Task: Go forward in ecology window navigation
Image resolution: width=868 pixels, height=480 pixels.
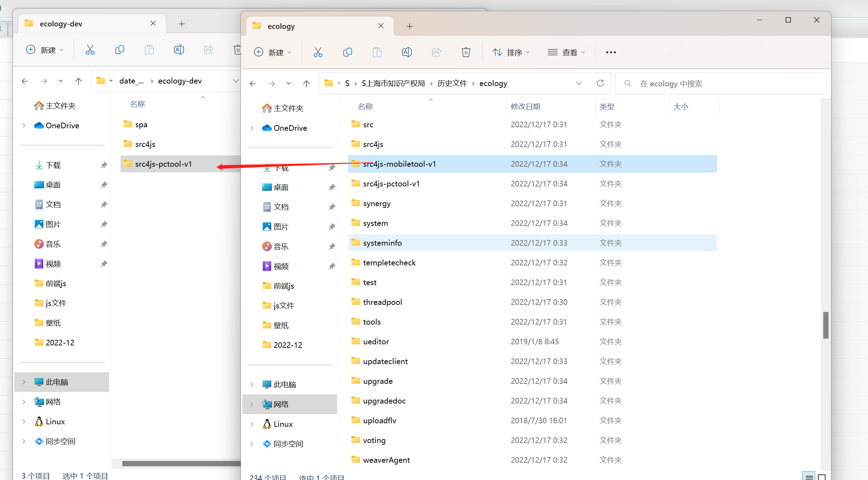Action: tap(272, 84)
